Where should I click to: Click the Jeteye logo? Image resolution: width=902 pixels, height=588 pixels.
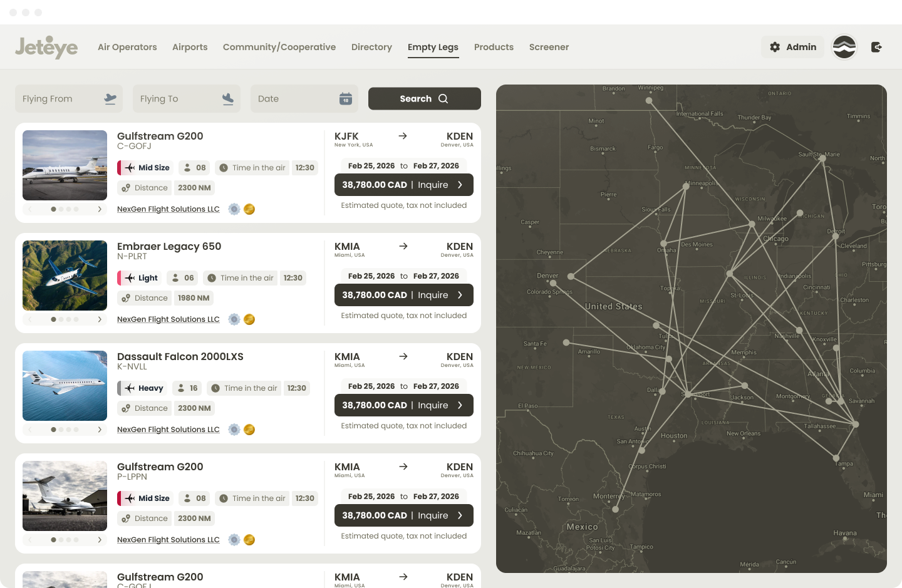[x=46, y=47]
